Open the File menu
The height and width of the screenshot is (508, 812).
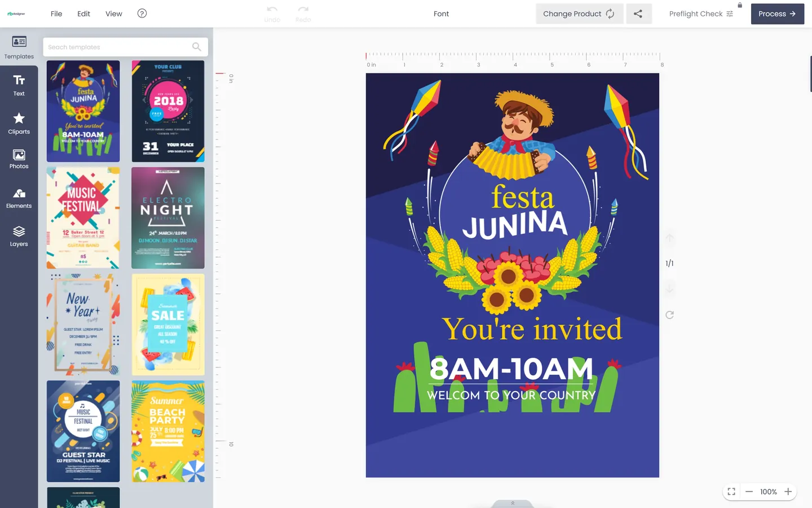tap(56, 14)
